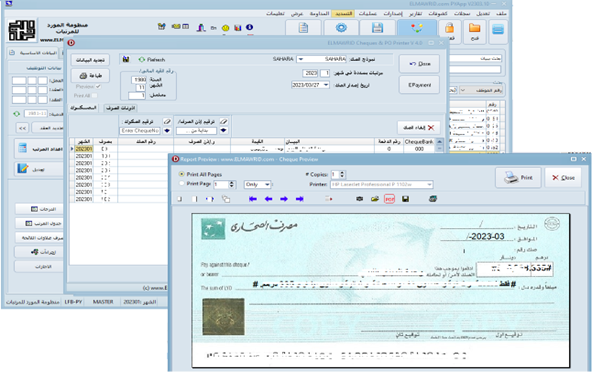The image size is (592, 372).
Task: Open the SAHARA cheque template dropdown
Action: (x=301, y=59)
